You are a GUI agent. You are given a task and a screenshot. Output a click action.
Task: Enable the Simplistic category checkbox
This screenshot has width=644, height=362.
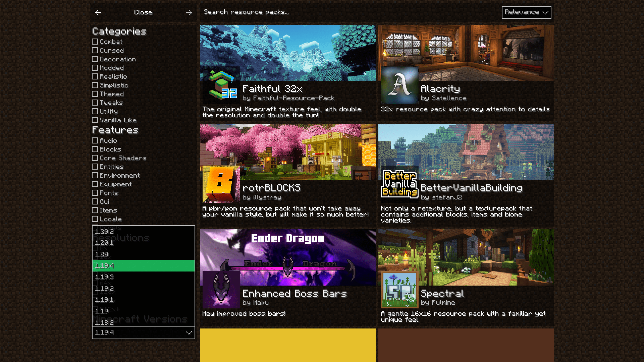click(95, 85)
